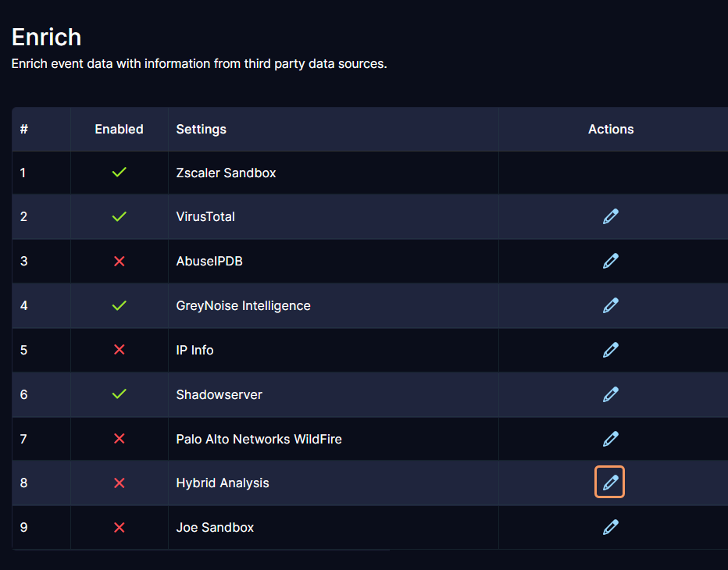
Task: Edit Shadowserver using the pencil icon
Action: click(x=610, y=394)
